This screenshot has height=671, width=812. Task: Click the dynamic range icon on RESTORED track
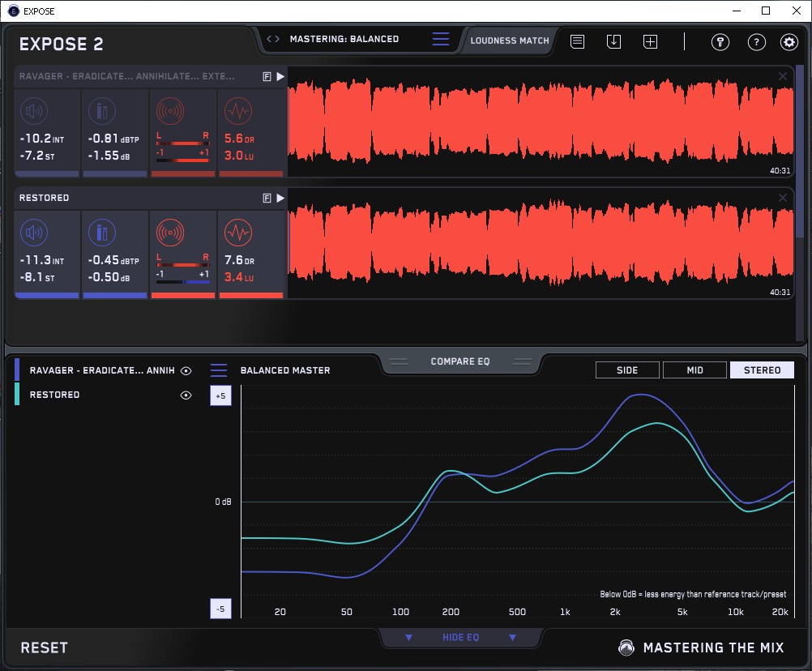[238, 233]
